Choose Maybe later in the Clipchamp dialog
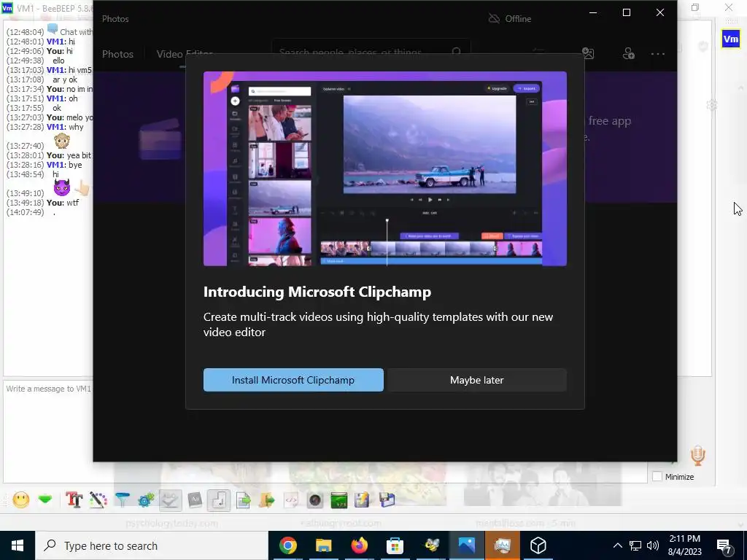The height and width of the screenshot is (560, 747). click(477, 380)
